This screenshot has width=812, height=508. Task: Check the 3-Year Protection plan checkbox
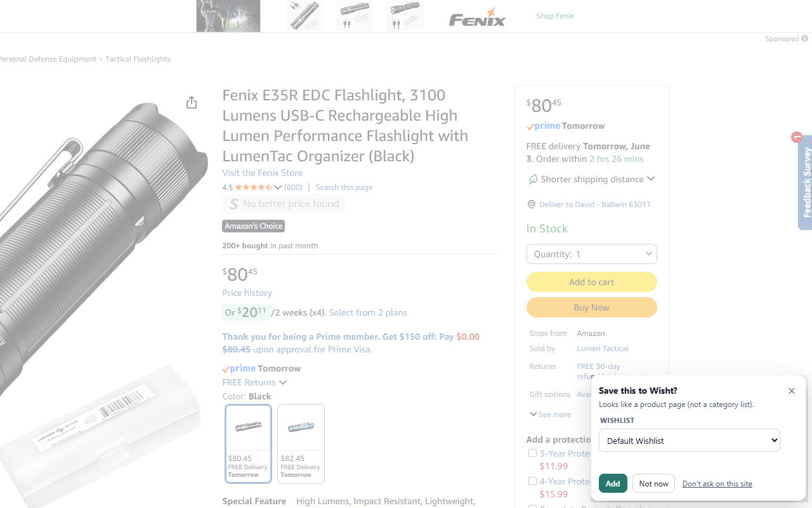point(533,453)
